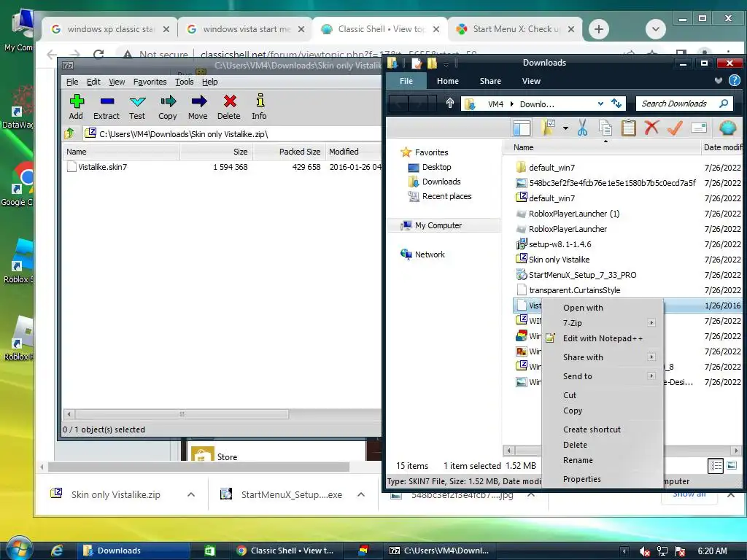
Task: Select Network in navigation pane
Action: click(429, 254)
